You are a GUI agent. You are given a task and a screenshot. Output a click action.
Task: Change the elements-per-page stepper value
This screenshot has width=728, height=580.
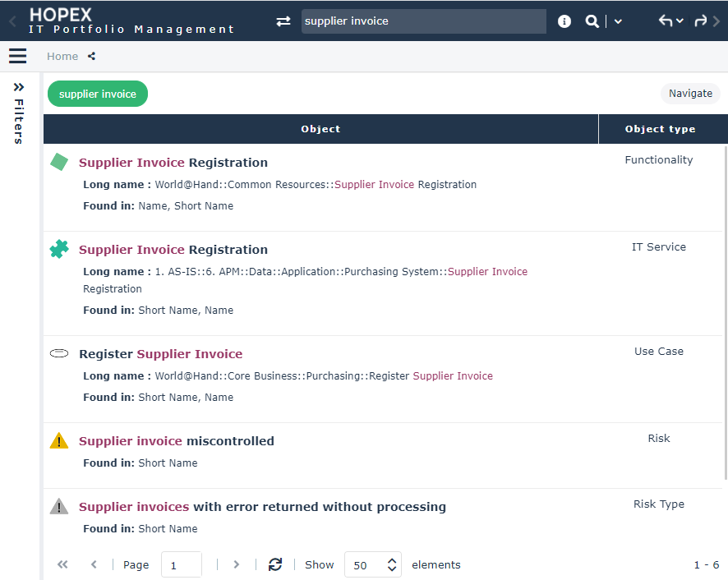tap(392, 564)
